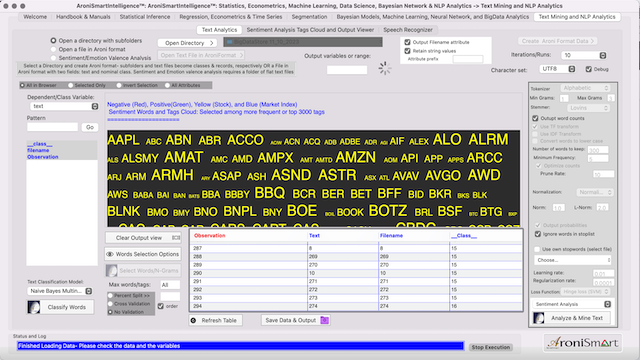Viewport: 640px width, 360px height.
Task: Open the Speech Recognizer tab
Action: click(408, 30)
